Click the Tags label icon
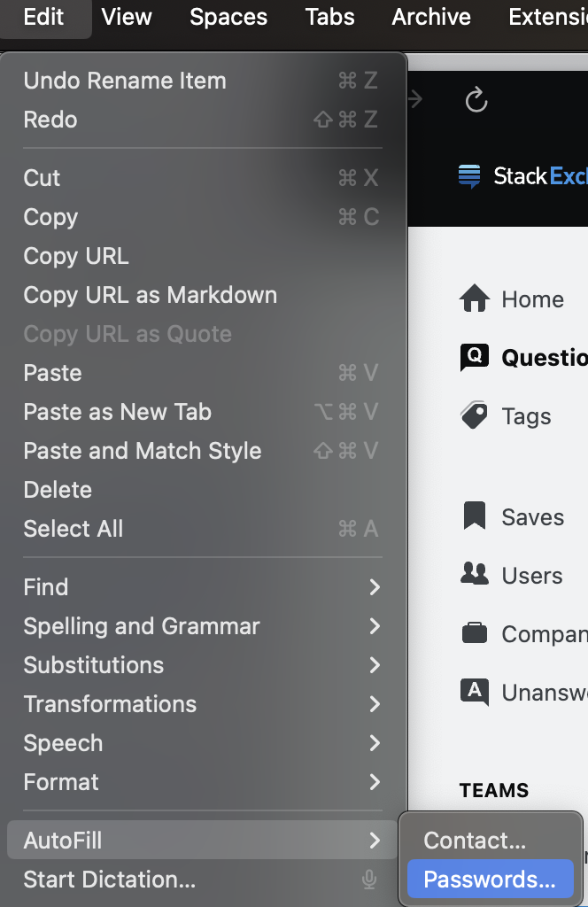 (x=475, y=415)
